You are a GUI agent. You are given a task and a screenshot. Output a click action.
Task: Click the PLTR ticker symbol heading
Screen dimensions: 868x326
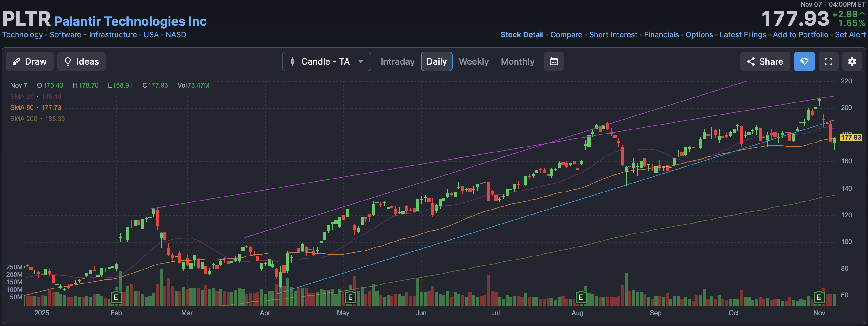pos(26,19)
